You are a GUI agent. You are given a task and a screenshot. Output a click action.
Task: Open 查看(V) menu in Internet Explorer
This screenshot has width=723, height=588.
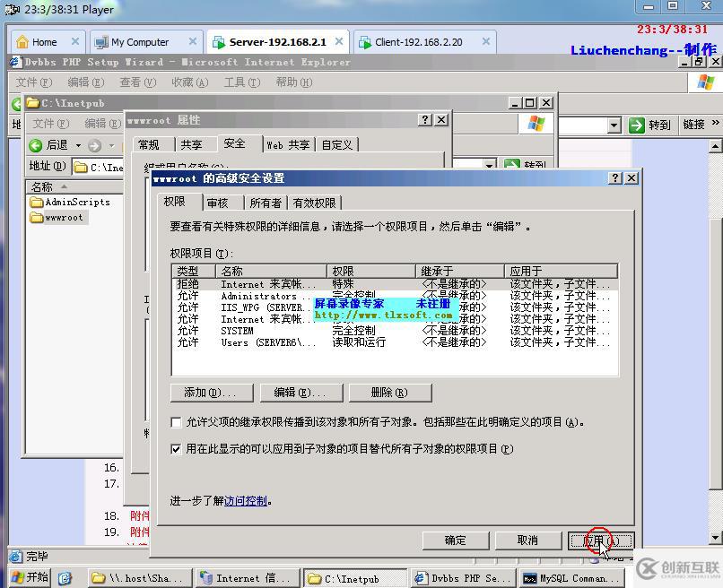tap(138, 82)
